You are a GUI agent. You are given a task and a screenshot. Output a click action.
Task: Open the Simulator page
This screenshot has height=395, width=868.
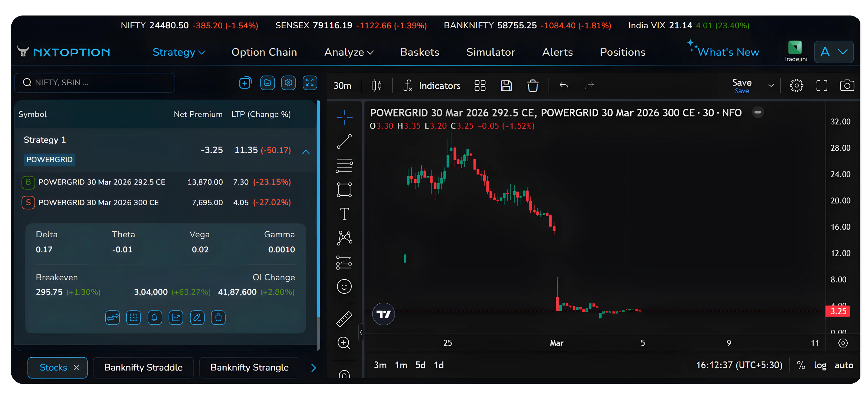[491, 52]
